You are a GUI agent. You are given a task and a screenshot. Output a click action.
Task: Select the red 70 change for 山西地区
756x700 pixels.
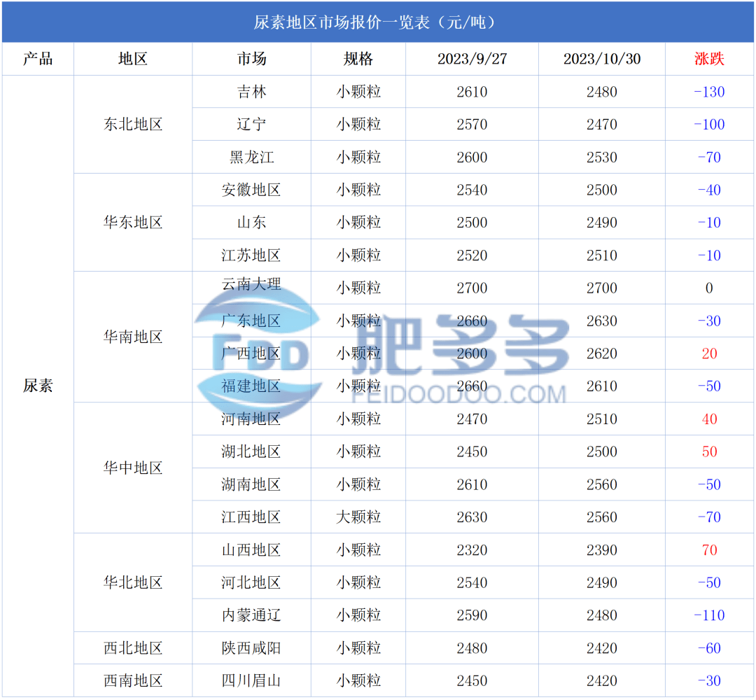coord(709,550)
